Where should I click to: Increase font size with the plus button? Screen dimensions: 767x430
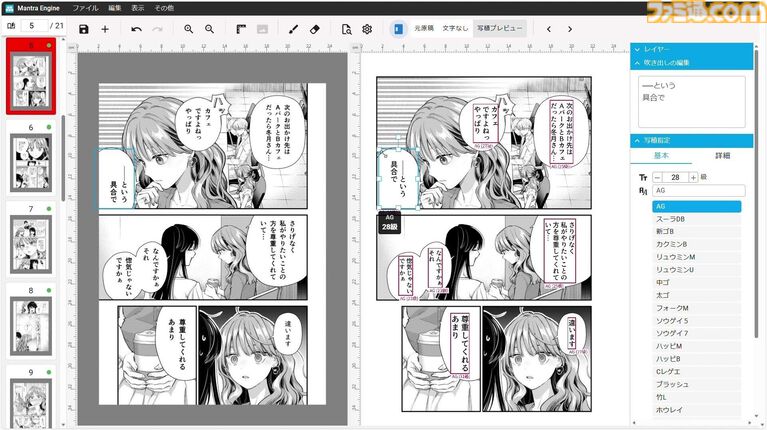693,177
